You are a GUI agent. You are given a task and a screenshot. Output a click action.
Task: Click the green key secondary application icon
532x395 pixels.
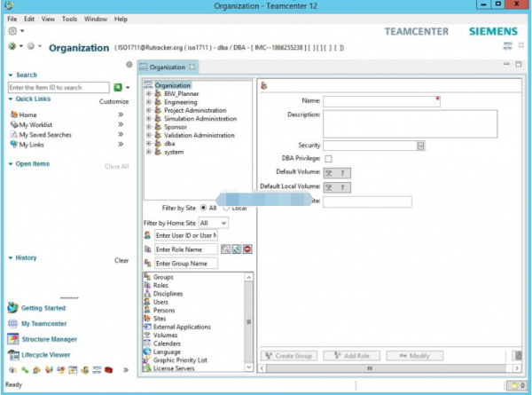click(x=25, y=370)
